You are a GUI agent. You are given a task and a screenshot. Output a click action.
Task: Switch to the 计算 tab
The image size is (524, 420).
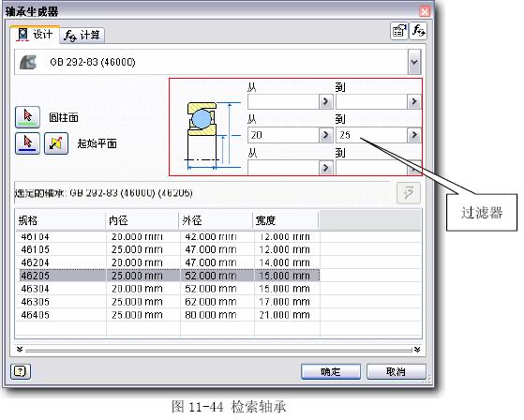82,35
